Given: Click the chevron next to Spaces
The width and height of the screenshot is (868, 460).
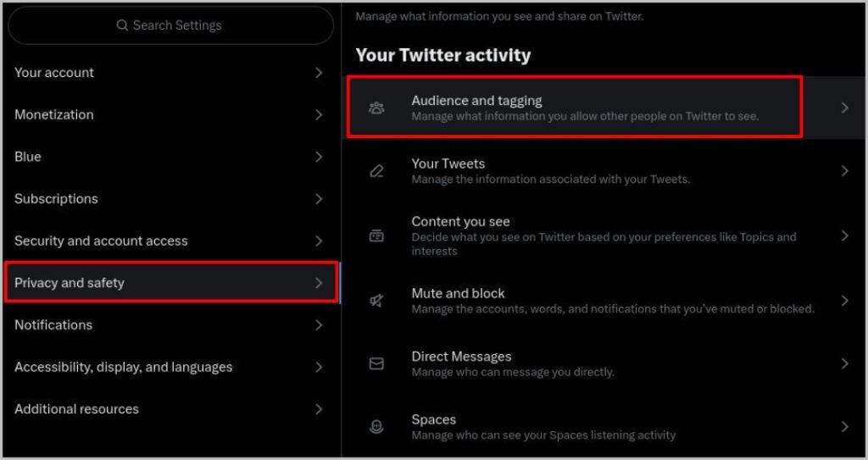Looking at the screenshot, I should tap(845, 427).
